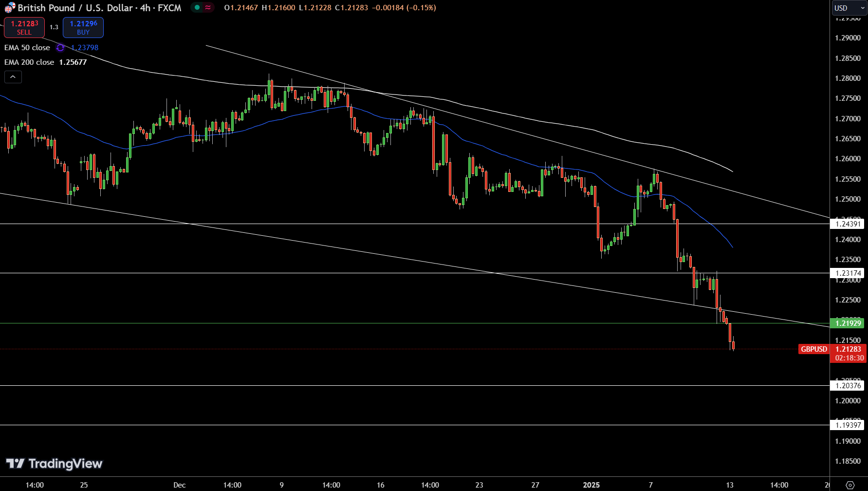Screen dimensions: 868x491
Task: Click the red GBPUSD symbol label
Action: click(814, 349)
